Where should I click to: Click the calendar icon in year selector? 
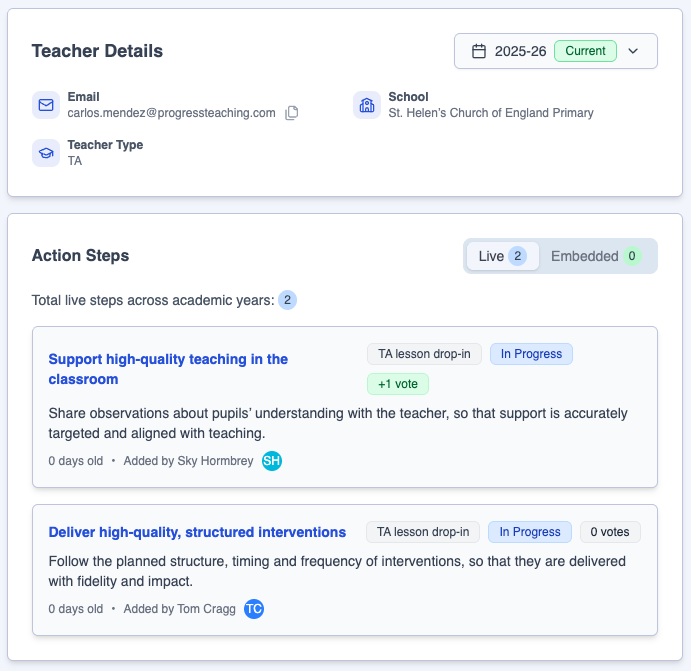point(478,51)
